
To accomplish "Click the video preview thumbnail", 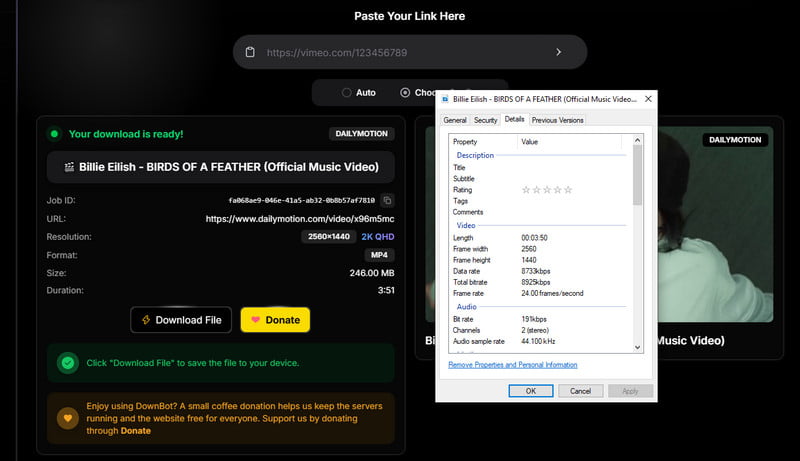I will pyautogui.click(x=715, y=224).
